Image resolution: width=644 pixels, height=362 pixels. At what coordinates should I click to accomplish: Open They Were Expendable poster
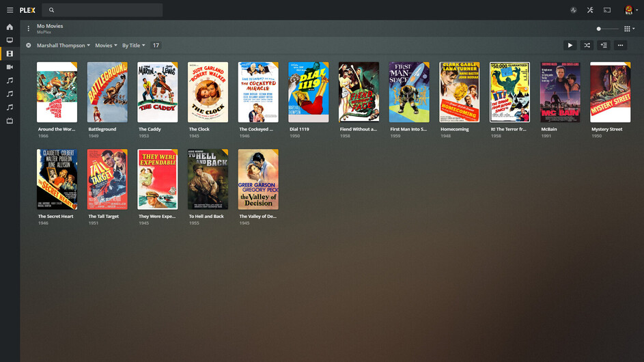[x=158, y=179]
